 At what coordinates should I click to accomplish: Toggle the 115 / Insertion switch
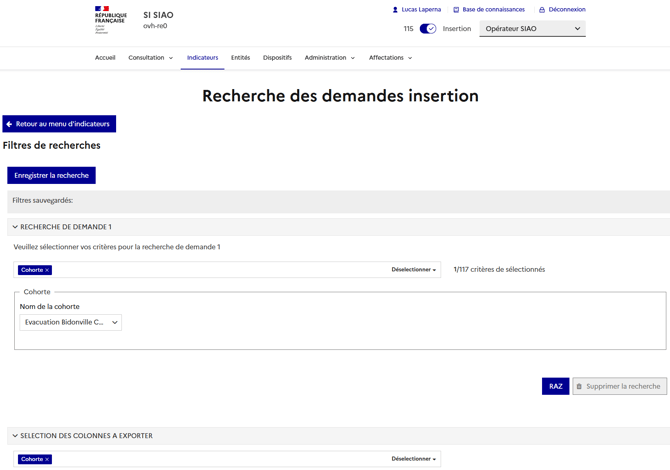coord(428,29)
